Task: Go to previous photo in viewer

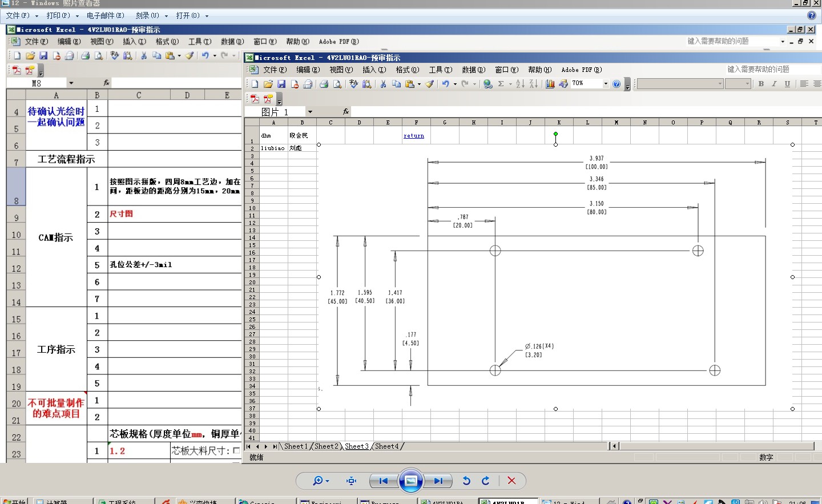Action: (x=384, y=481)
